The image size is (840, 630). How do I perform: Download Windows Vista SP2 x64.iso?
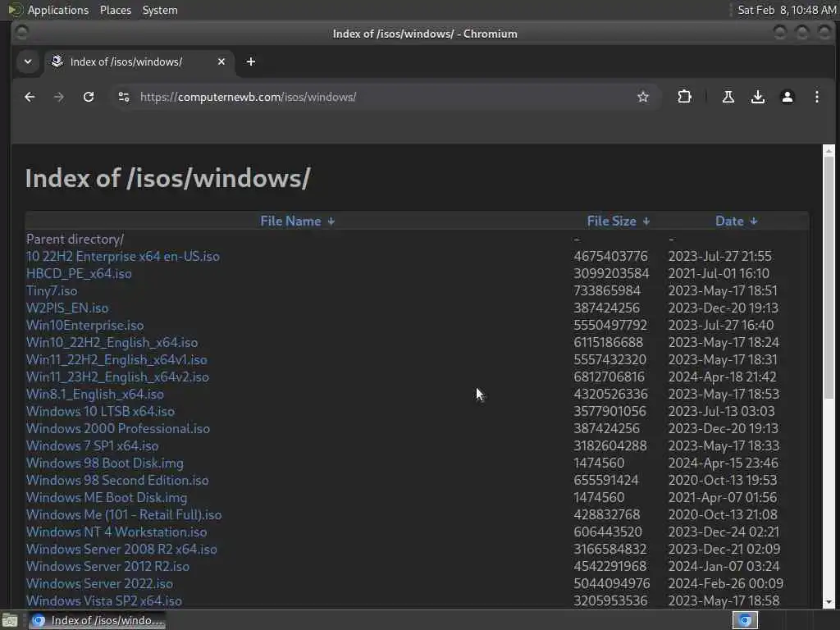(x=104, y=600)
